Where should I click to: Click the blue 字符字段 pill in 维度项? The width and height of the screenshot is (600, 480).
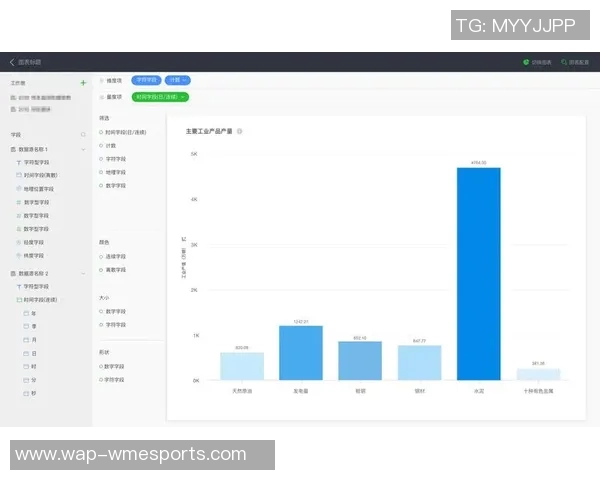click(x=146, y=80)
